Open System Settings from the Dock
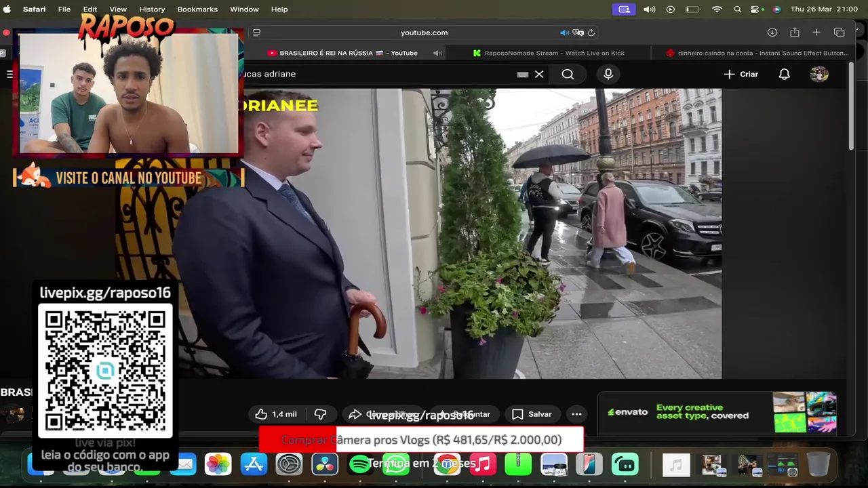The image size is (868, 488). tap(289, 464)
